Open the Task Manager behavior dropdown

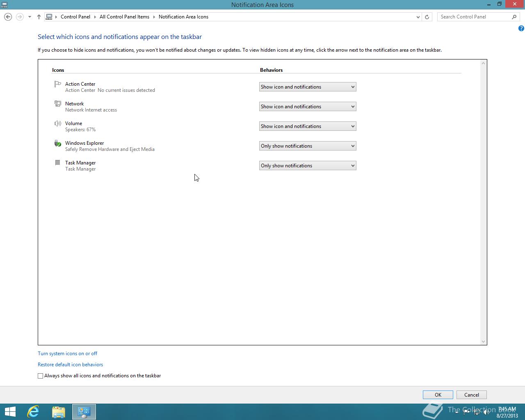pos(308,166)
